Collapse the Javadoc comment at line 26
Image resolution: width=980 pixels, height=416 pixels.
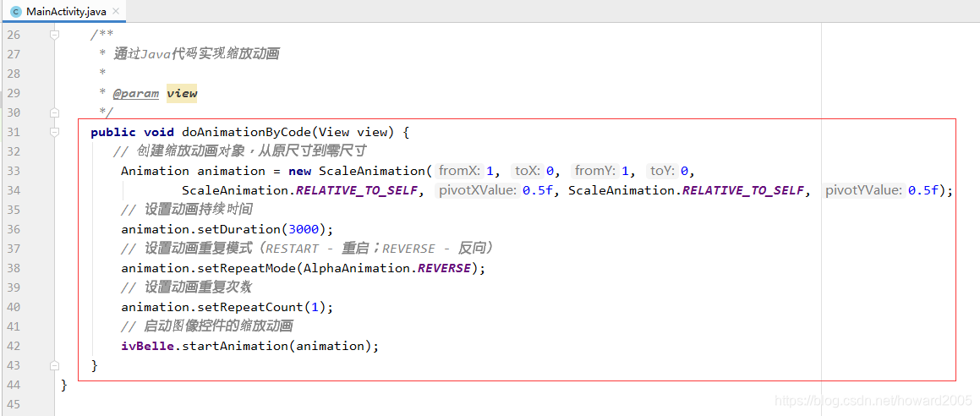54,35
